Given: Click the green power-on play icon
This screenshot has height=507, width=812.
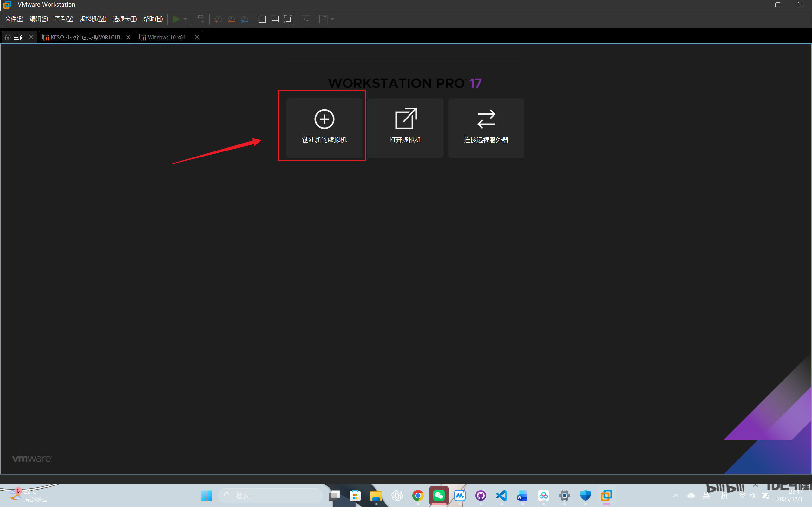Looking at the screenshot, I should click(x=176, y=19).
